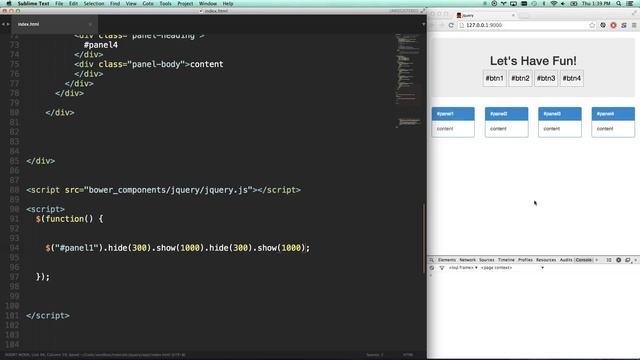Screen dimensions: 640x360
Task: Click the Wi-Fi status icon
Action: [x=554, y=3]
